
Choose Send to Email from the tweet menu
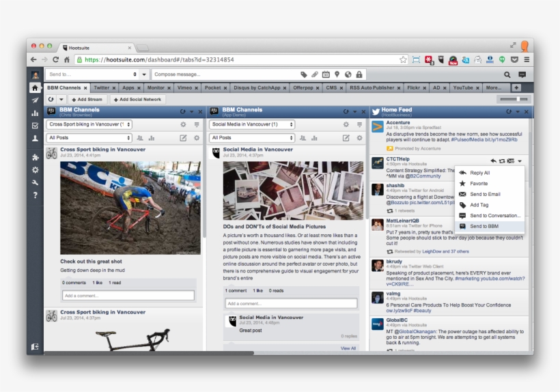click(490, 194)
